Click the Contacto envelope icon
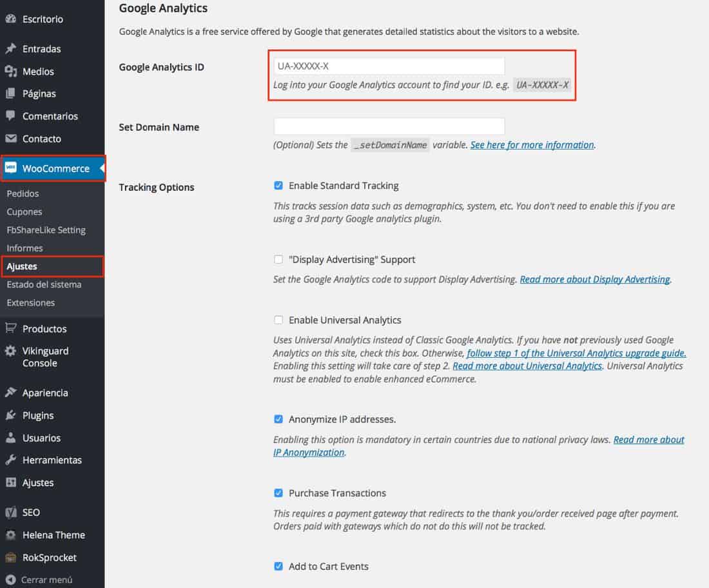The image size is (709, 588). click(11, 139)
